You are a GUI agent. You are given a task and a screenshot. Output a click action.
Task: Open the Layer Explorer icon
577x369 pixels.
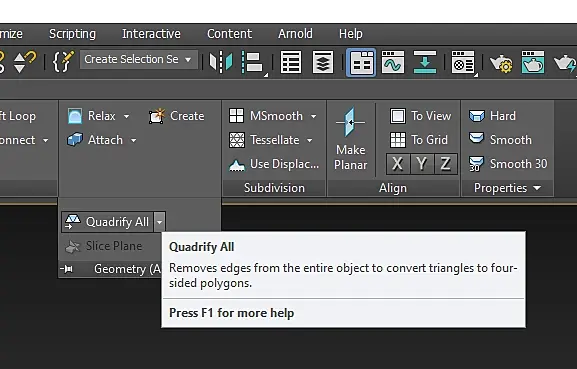point(323,62)
